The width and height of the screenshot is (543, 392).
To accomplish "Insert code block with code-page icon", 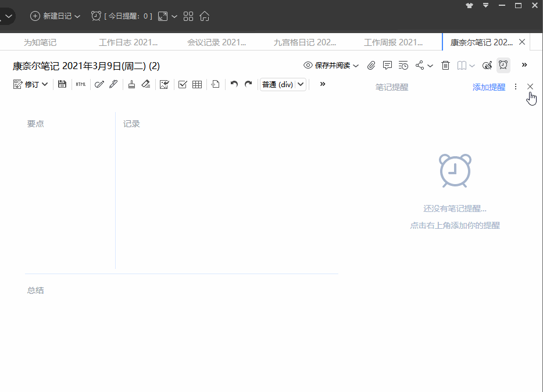I will click(x=216, y=84).
